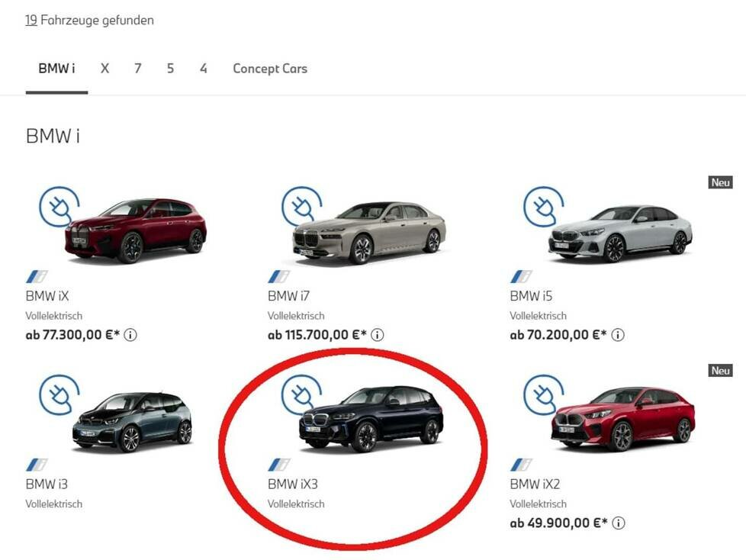Image resolution: width=746 pixels, height=560 pixels.
Task: Select the BMW i tab
Action: [56, 69]
